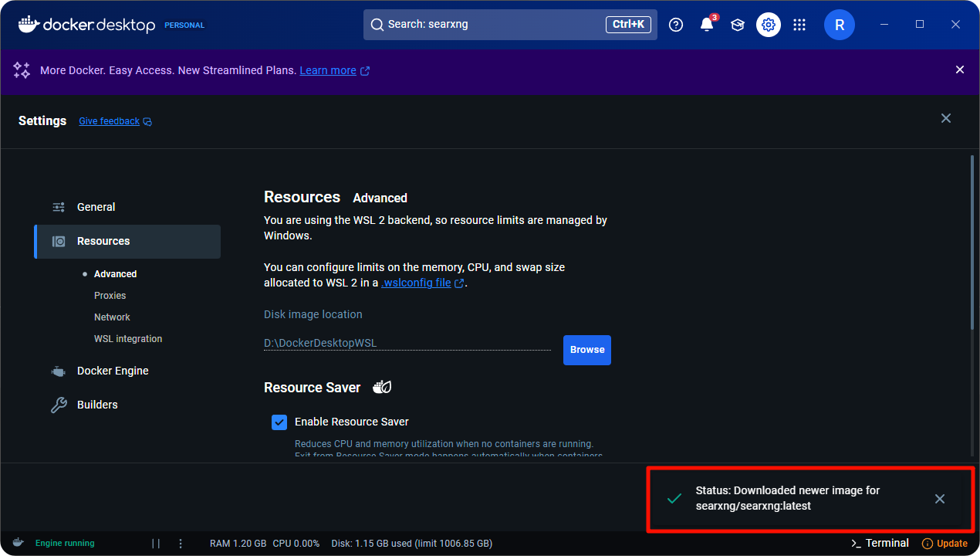
Task: Pause engine using the pause icon
Action: coord(156,543)
